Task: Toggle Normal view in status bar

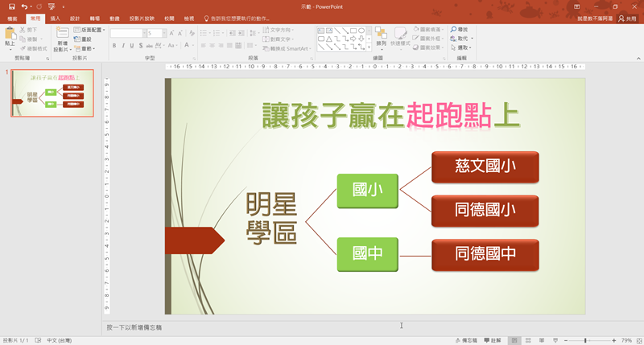Action: (x=514, y=340)
